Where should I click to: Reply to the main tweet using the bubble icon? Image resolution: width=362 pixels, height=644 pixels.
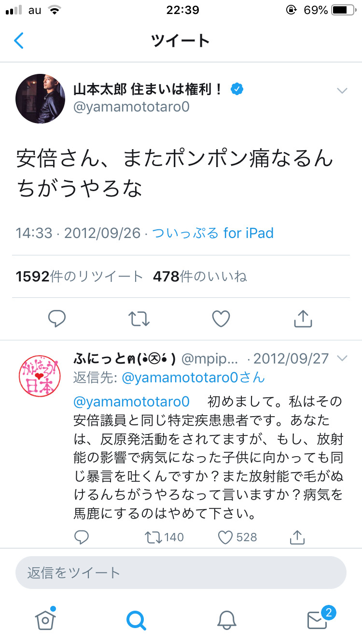57,318
